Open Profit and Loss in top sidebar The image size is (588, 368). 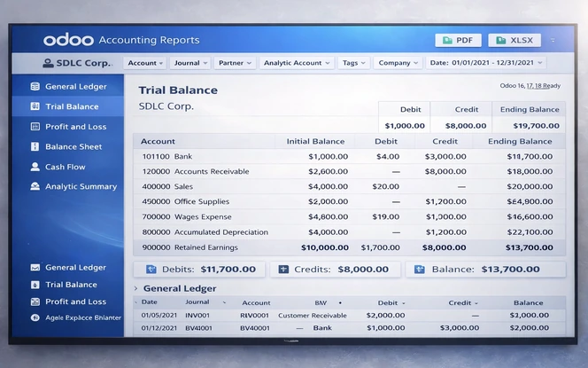(68, 127)
